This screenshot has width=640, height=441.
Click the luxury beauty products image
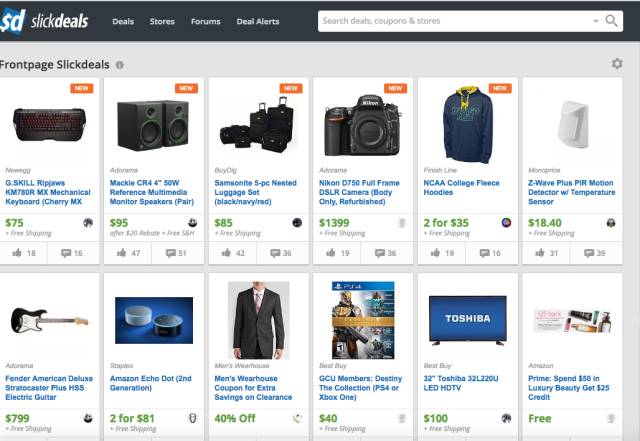click(573, 321)
